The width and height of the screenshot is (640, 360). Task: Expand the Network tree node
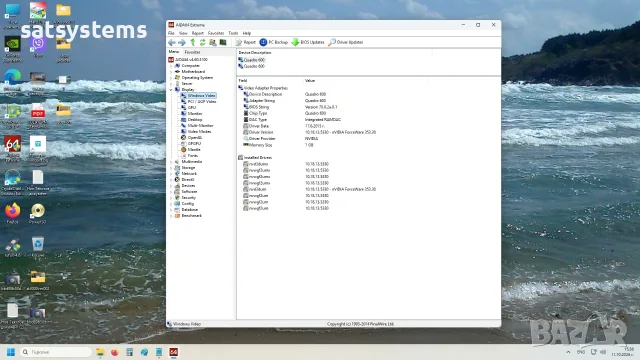coord(171,173)
